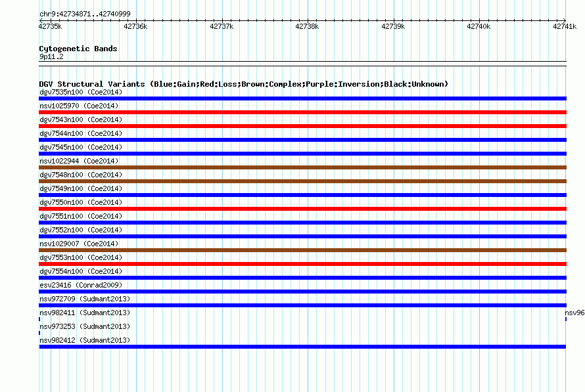Click the 42741k ruler position label
This screenshot has width=585, height=392.
click(565, 26)
